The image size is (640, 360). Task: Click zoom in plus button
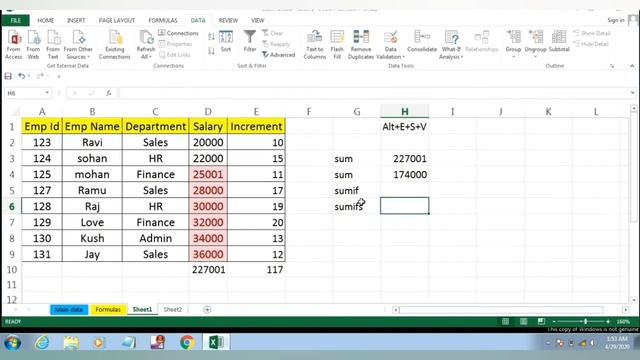608,322
